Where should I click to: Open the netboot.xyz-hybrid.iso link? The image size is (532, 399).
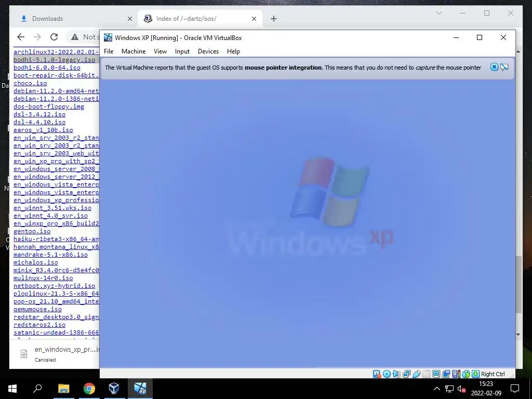[x=54, y=286]
